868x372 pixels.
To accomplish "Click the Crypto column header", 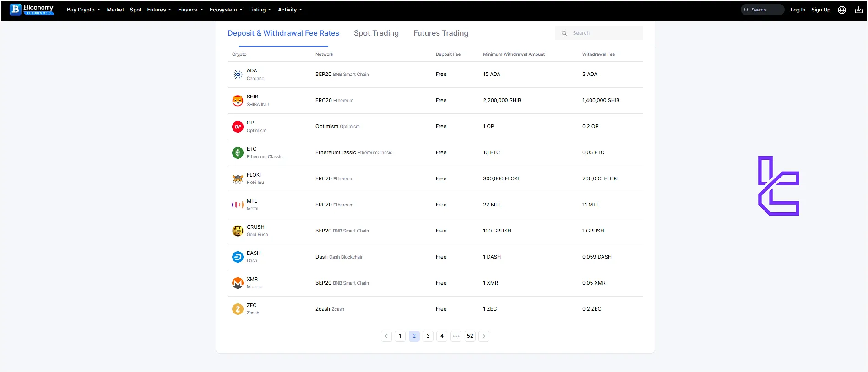I will tap(239, 54).
